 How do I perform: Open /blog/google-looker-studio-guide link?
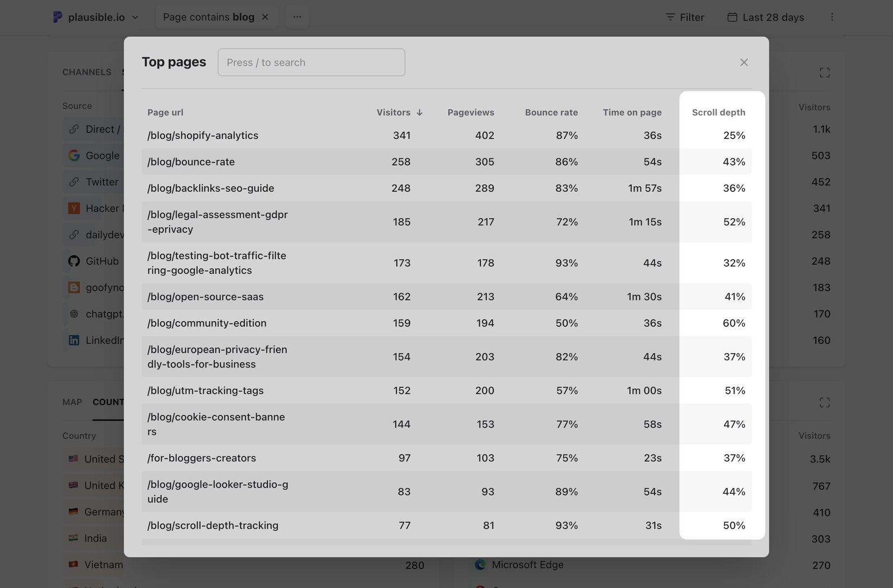pyautogui.click(x=218, y=491)
